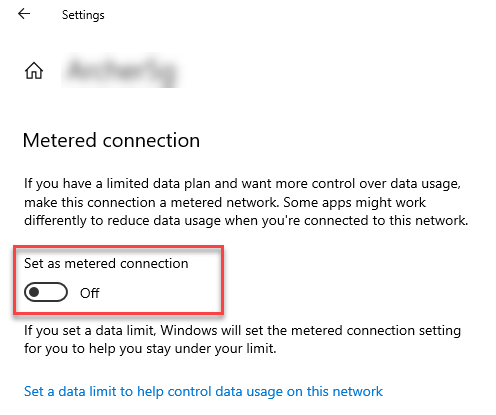Go back using the left arrow
This screenshot has height=415, width=496.
(24, 14)
